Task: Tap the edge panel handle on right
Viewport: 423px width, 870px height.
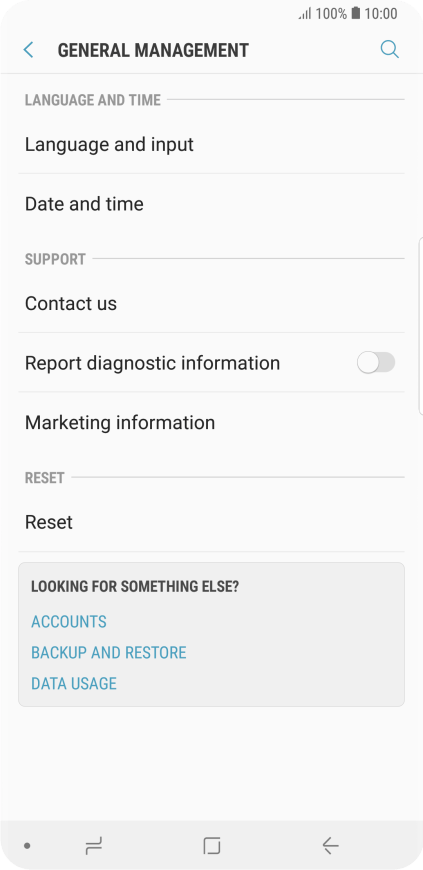Action: [x=420, y=326]
